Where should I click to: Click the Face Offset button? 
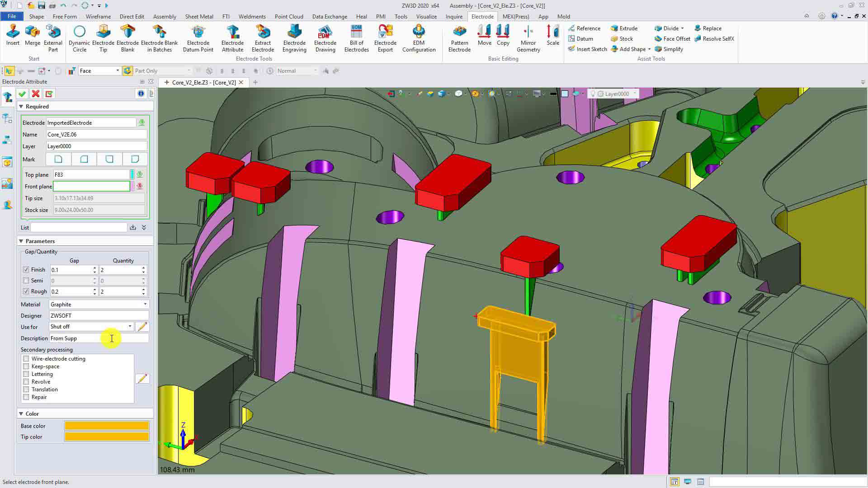(672, 38)
